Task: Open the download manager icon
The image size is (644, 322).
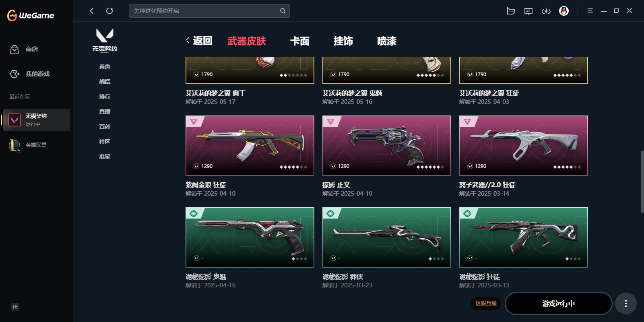Action: (546, 11)
